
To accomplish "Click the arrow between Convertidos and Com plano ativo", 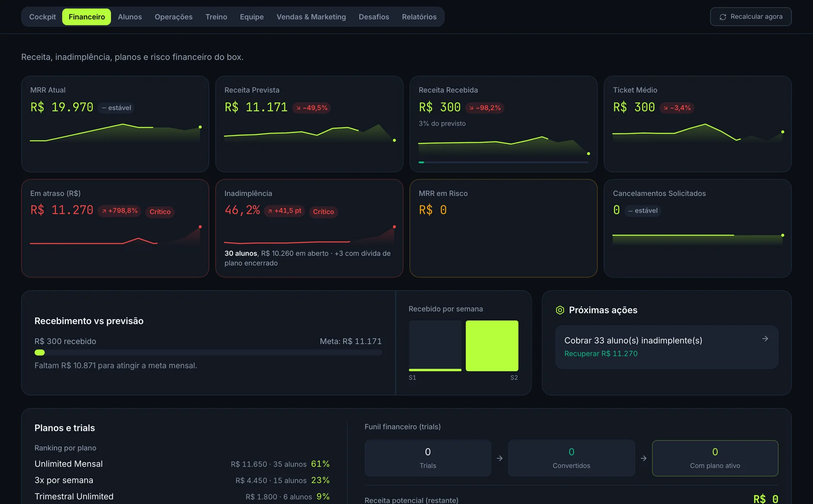I will coord(644,458).
